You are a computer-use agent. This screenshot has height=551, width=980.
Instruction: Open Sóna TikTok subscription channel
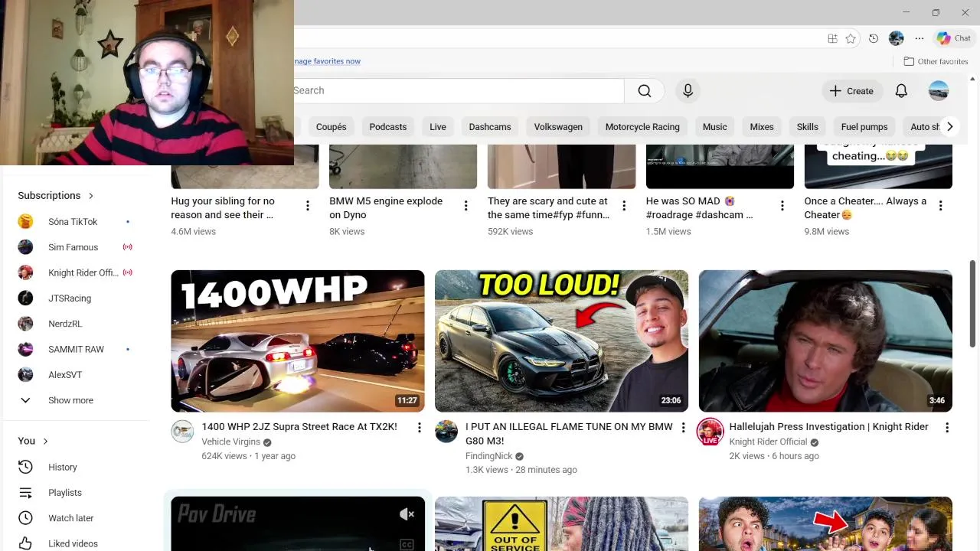point(76,222)
